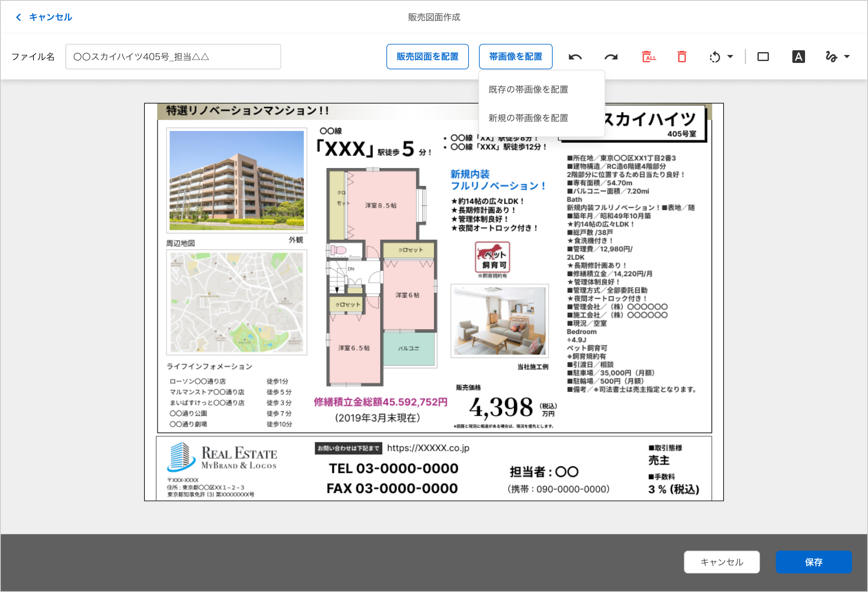Image resolution: width=868 pixels, height=592 pixels.
Task: Click the redo arrow icon
Action: click(x=611, y=57)
